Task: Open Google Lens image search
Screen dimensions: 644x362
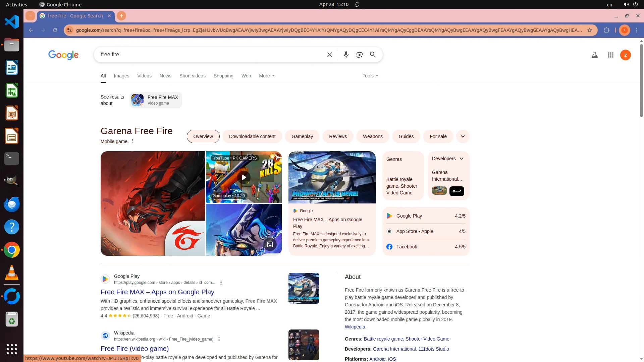Action: pos(359,55)
